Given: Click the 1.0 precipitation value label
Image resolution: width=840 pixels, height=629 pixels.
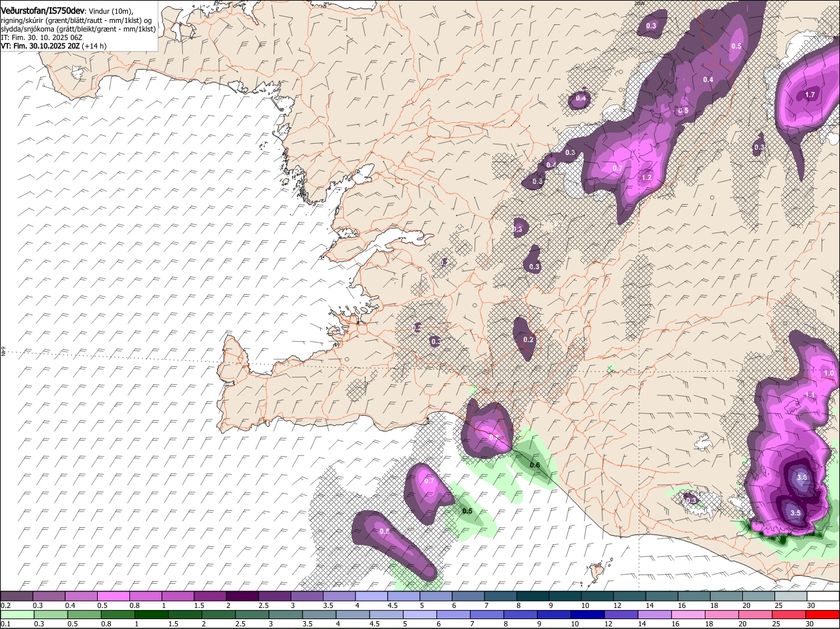Looking at the screenshot, I should coord(829,373).
